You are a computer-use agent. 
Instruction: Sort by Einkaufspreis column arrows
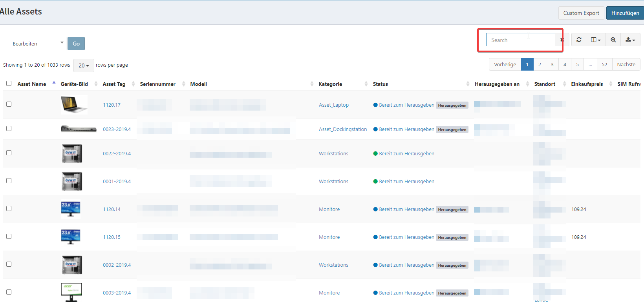coord(611,84)
